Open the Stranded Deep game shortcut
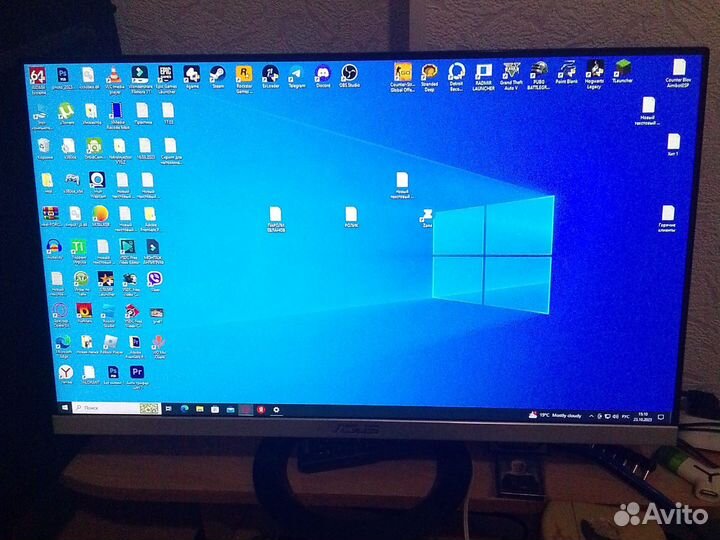 point(429,77)
